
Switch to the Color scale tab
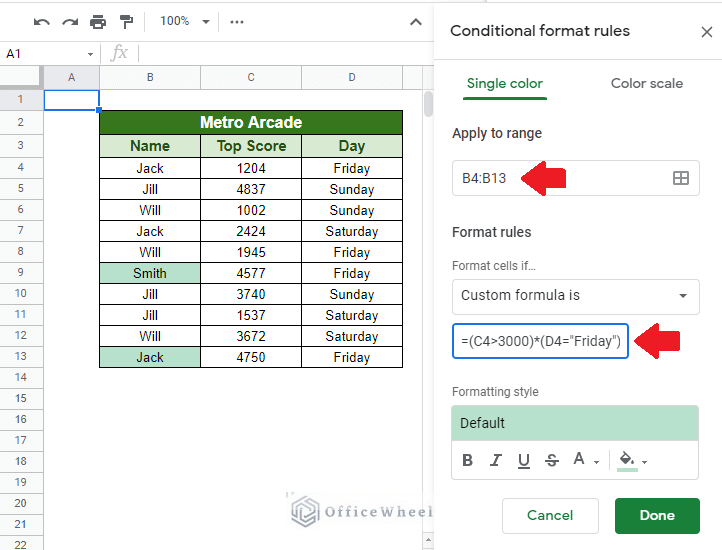pyautogui.click(x=646, y=83)
